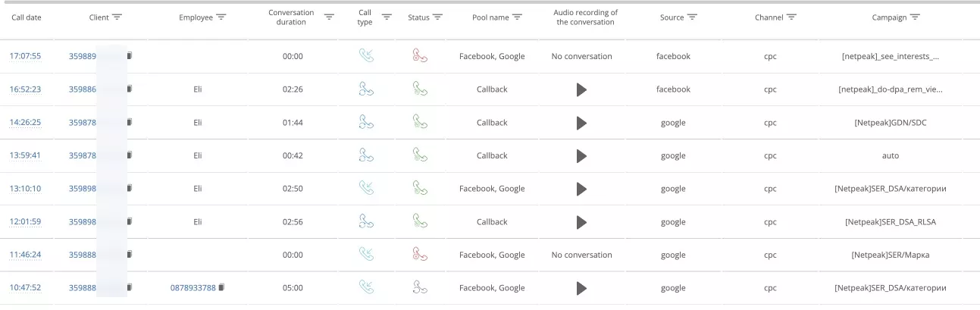Open client 359898 link in 12:01:59 row

tap(83, 222)
